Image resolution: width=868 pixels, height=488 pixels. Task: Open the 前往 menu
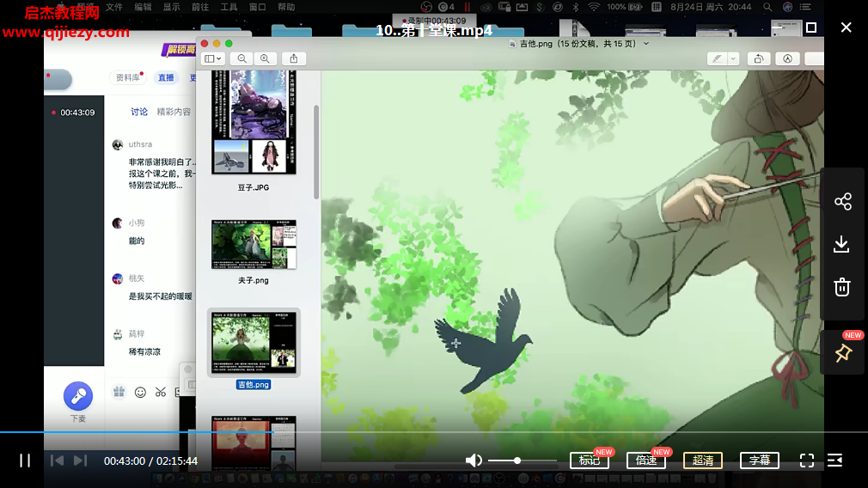click(200, 7)
